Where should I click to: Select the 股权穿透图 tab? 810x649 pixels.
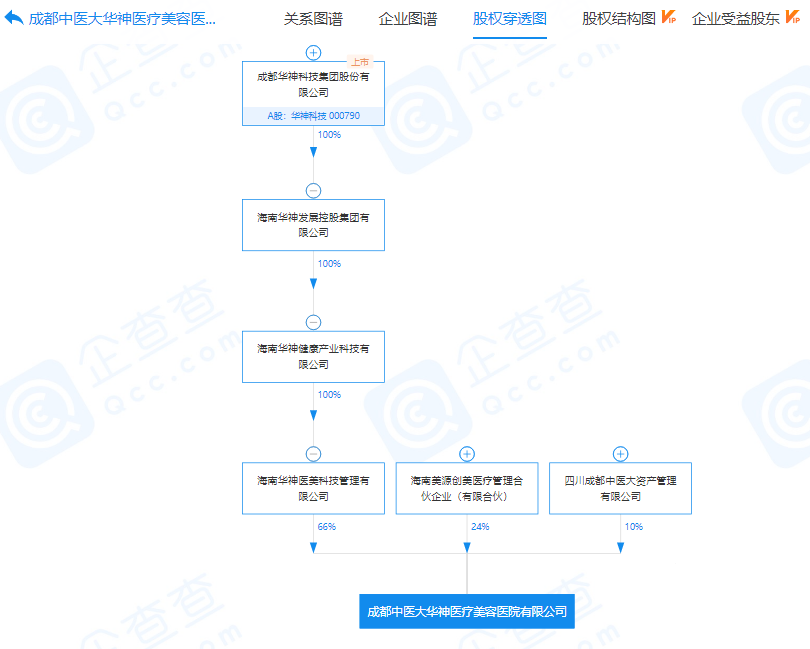point(510,18)
